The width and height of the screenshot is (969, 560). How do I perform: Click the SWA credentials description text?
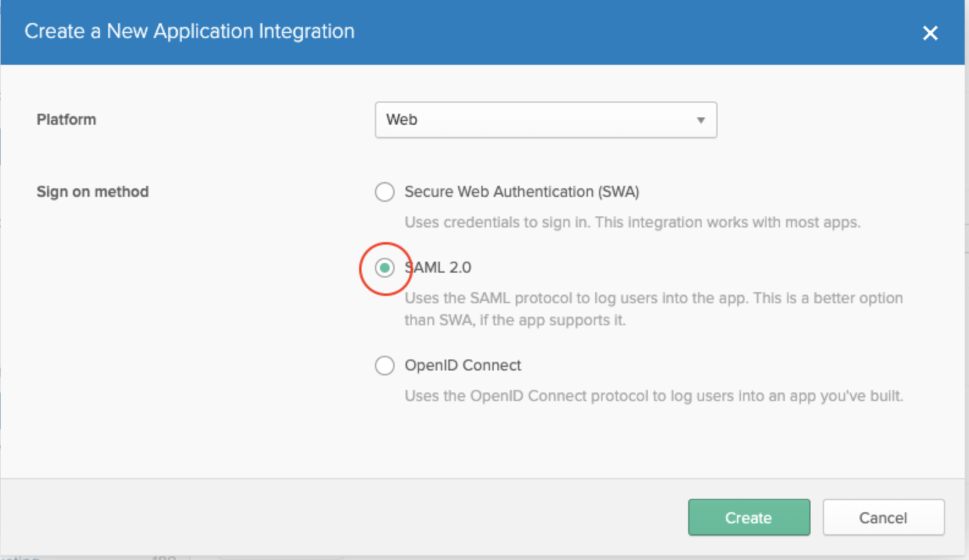click(x=632, y=223)
